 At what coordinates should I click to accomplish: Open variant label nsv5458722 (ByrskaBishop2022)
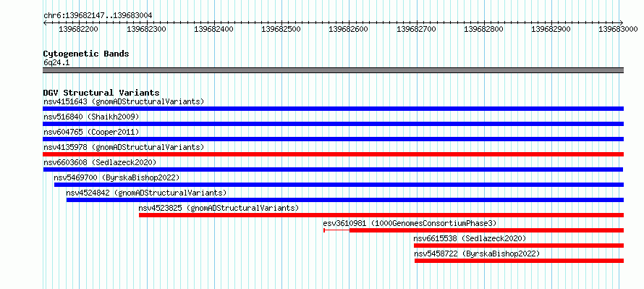pos(477,254)
